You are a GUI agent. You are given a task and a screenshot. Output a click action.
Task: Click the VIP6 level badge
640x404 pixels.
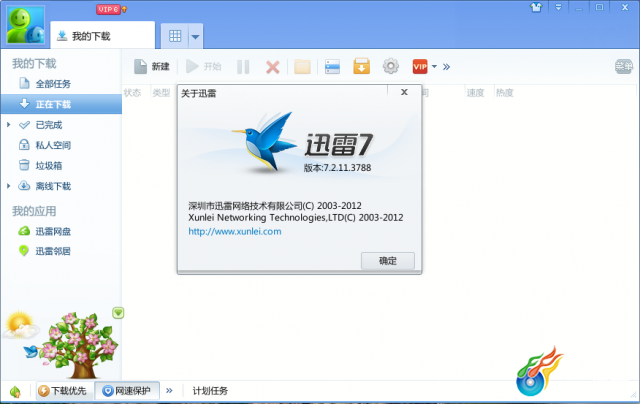click(108, 9)
